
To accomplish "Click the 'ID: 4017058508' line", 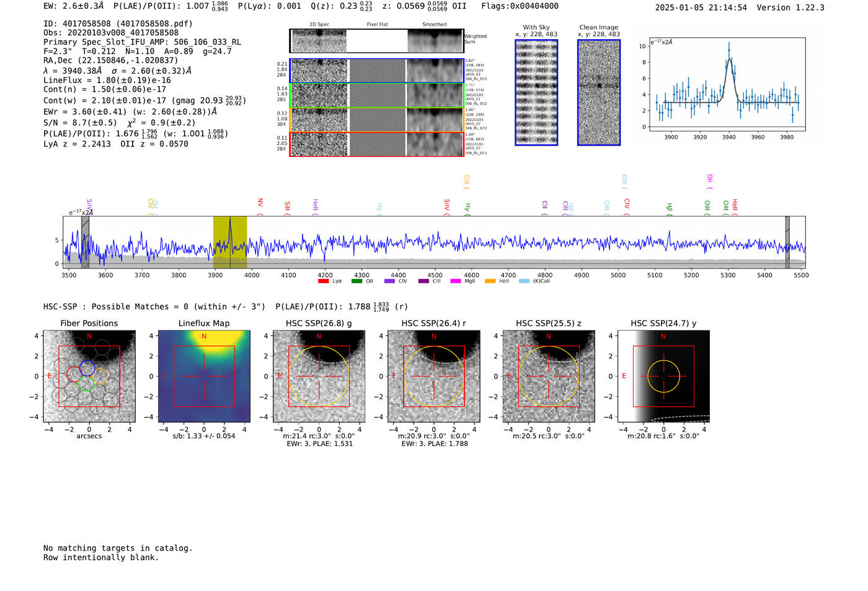I will pyautogui.click(x=118, y=24).
